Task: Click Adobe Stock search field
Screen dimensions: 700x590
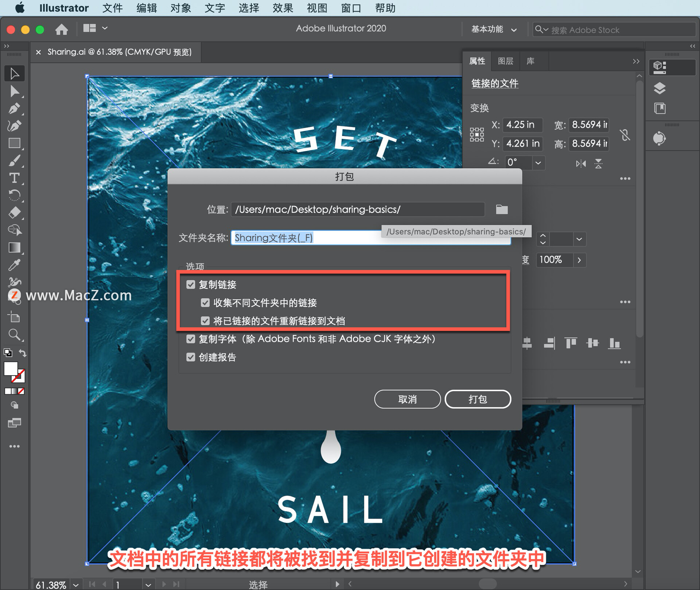Action: point(614,30)
